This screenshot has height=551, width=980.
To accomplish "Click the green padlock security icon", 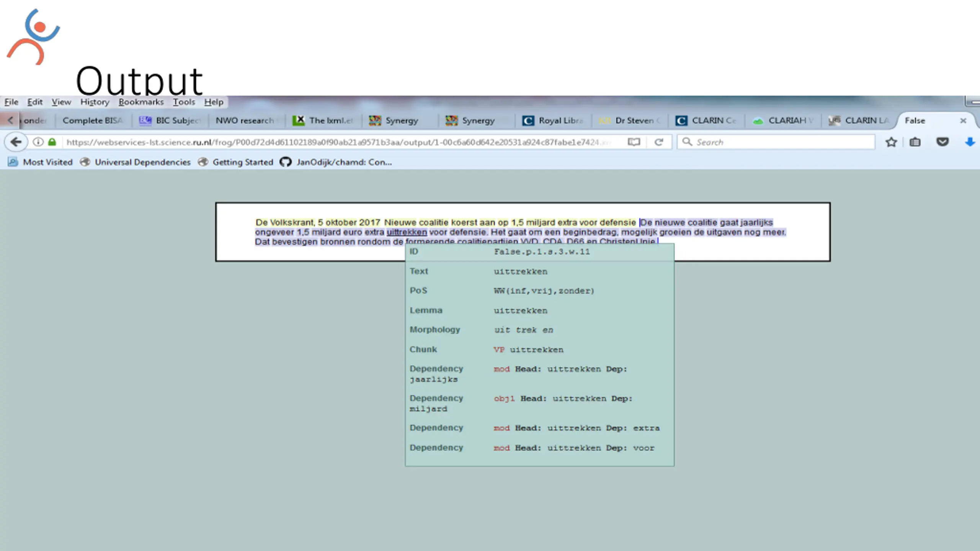I will click(x=52, y=142).
